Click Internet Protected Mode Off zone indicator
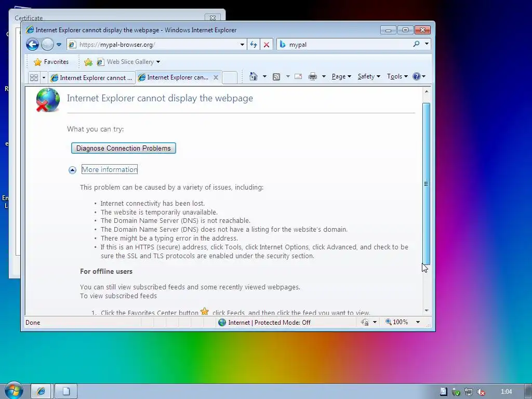 pyautogui.click(x=264, y=322)
